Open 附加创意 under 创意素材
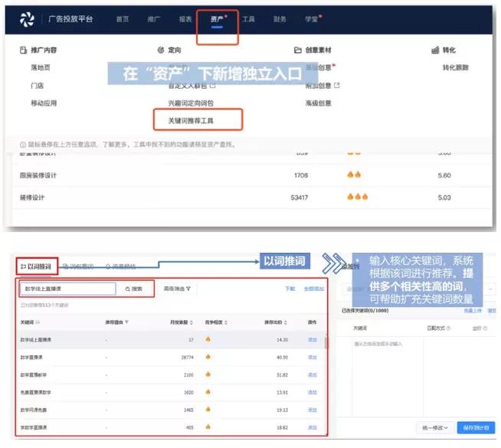This screenshot has width=501, height=448. [x=318, y=86]
